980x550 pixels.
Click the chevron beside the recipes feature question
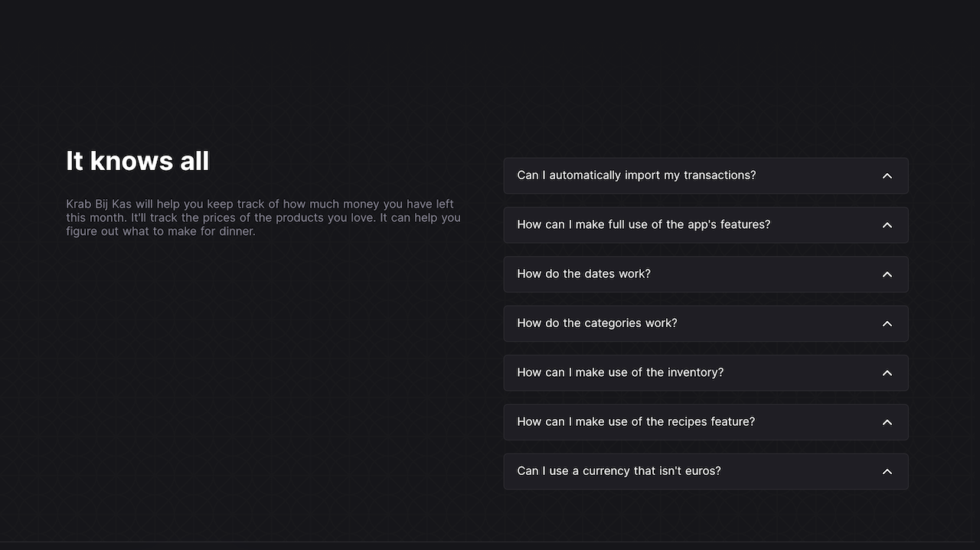point(887,421)
